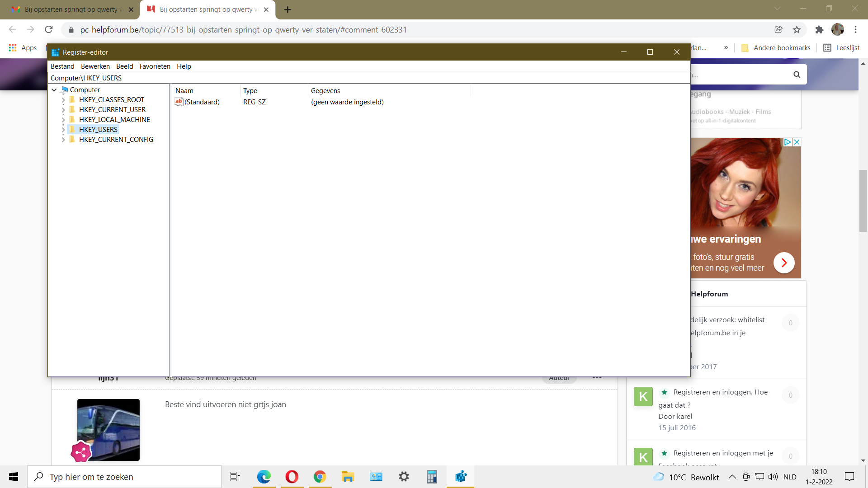
Task: Open the Bewerken menu
Action: pos(95,66)
